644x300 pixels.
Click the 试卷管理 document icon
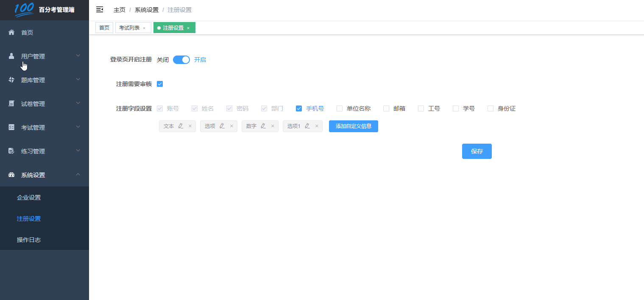(x=11, y=103)
